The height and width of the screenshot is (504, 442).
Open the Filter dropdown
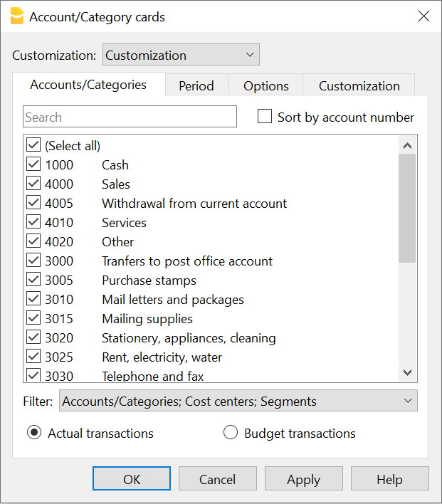point(238,401)
